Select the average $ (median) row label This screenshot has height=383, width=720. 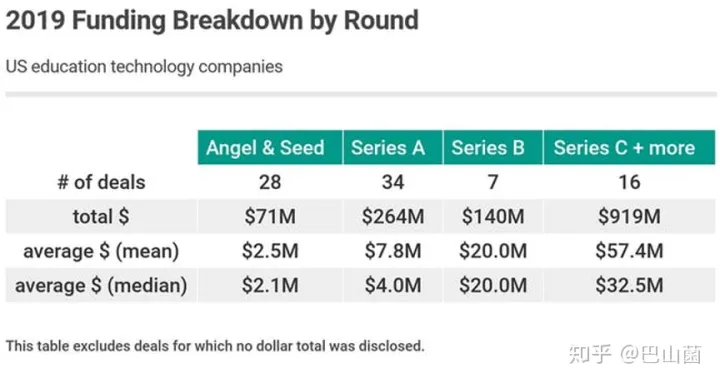101,285
